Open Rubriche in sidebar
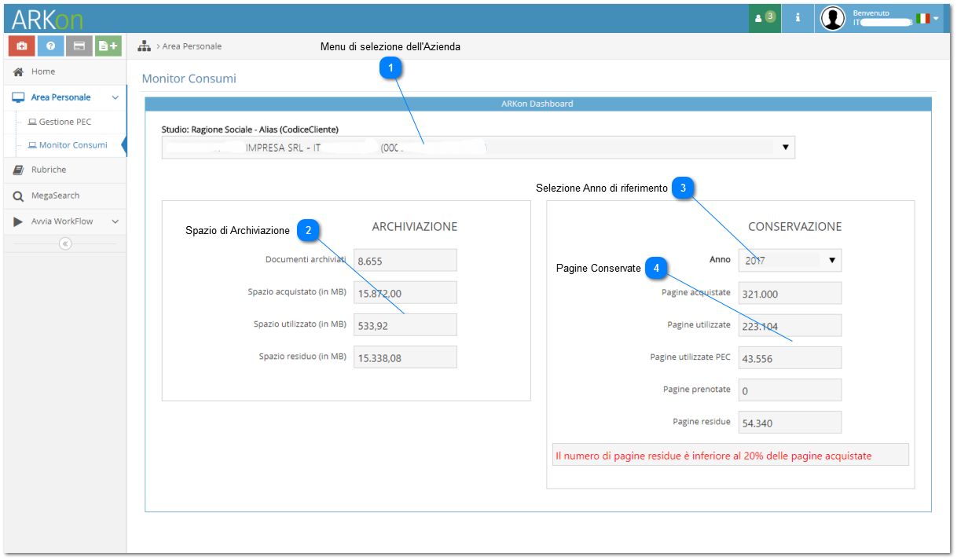 point(49,170)
